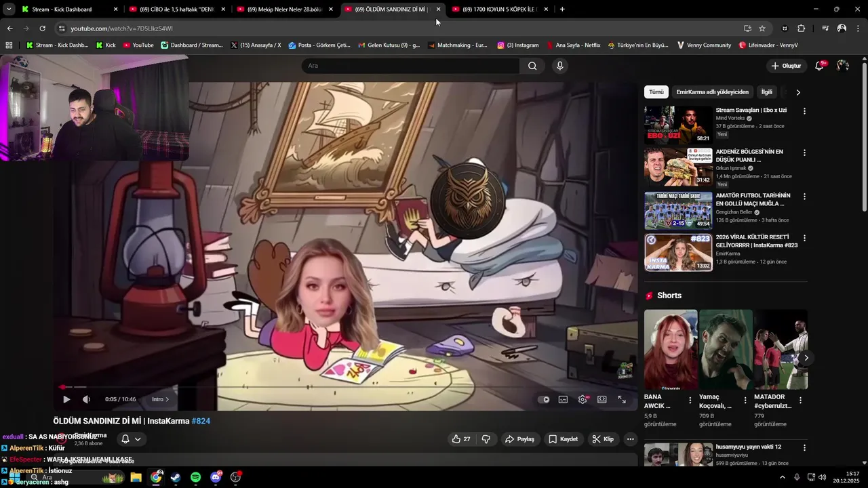Play the video with the play button
The width and height of the screenshot is (868, 488).
66,399
